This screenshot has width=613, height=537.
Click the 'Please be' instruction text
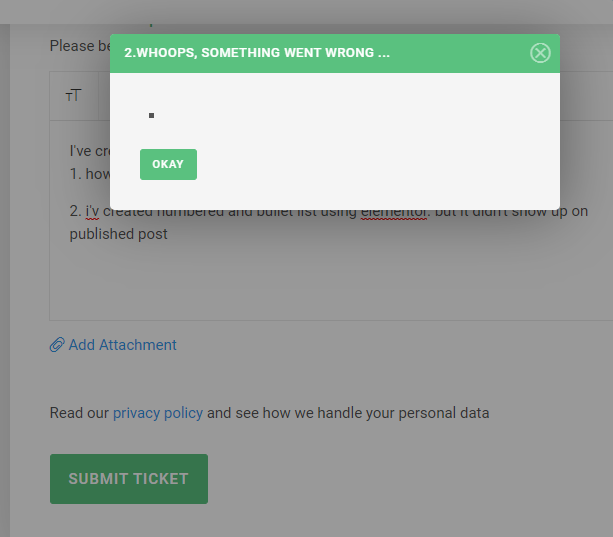click(x=80, y=46)
